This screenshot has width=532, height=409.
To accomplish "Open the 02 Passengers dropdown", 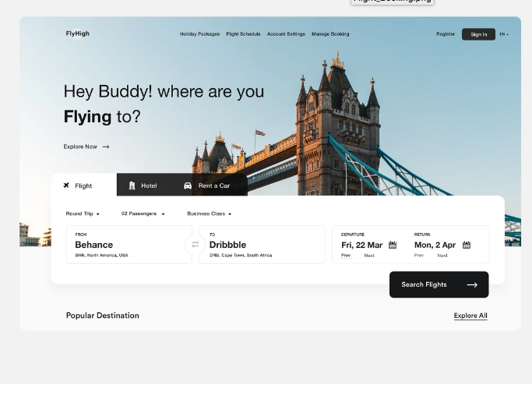I will 143,213.
